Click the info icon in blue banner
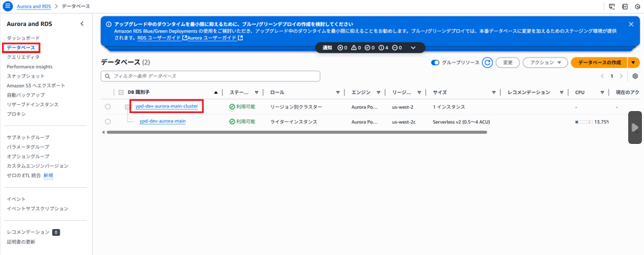This screenshot has height=255, width=644. [x=108, y=24]
